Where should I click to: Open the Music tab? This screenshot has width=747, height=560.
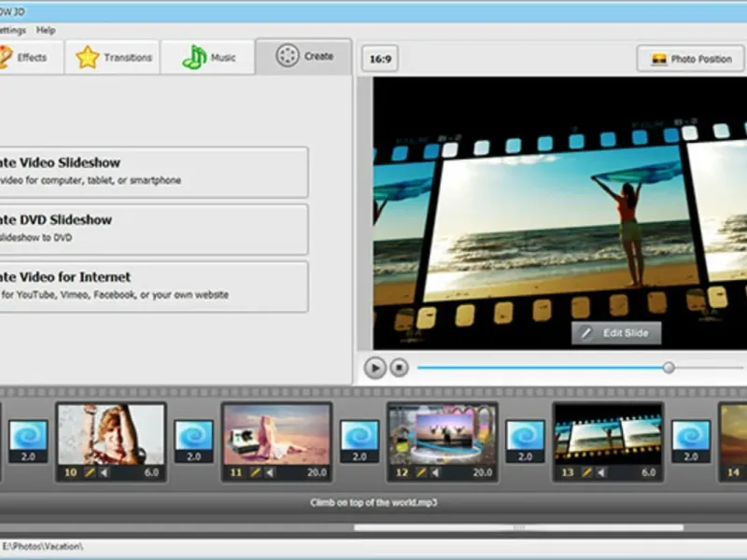pos(207,57)
